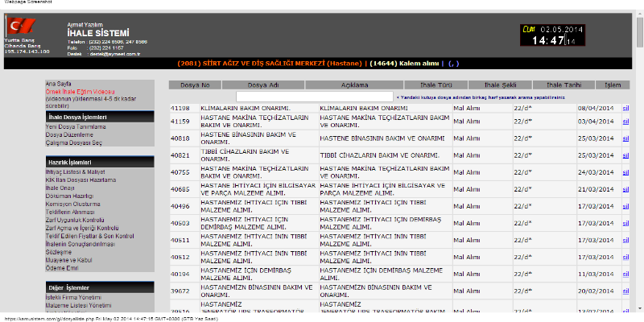Select HASTANEMİZ İÇİN DEMİRBAŞ MALZEME ALIMI. file name
Image resolution: width=644 pixels, height=322 pixels.
(x=246, y=274)
